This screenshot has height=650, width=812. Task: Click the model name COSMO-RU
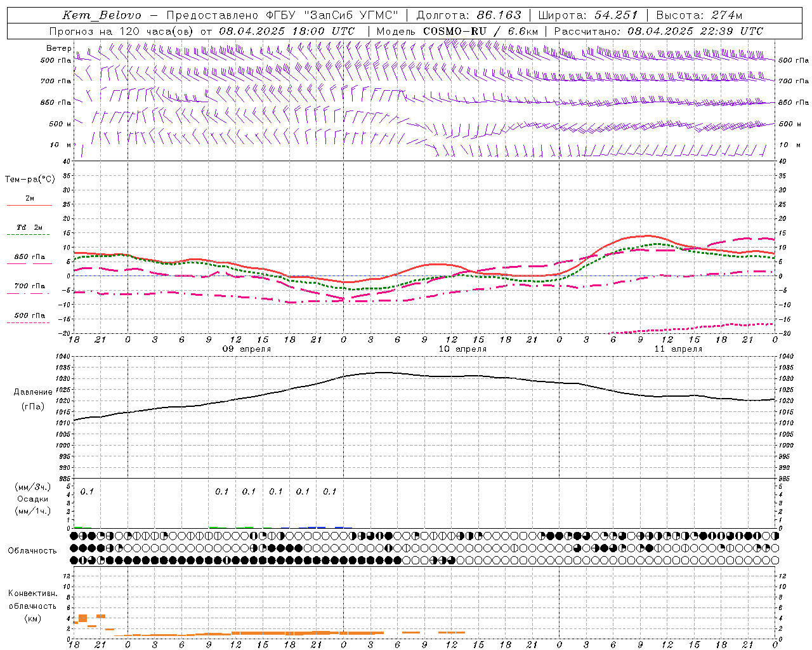click(454, 31)
